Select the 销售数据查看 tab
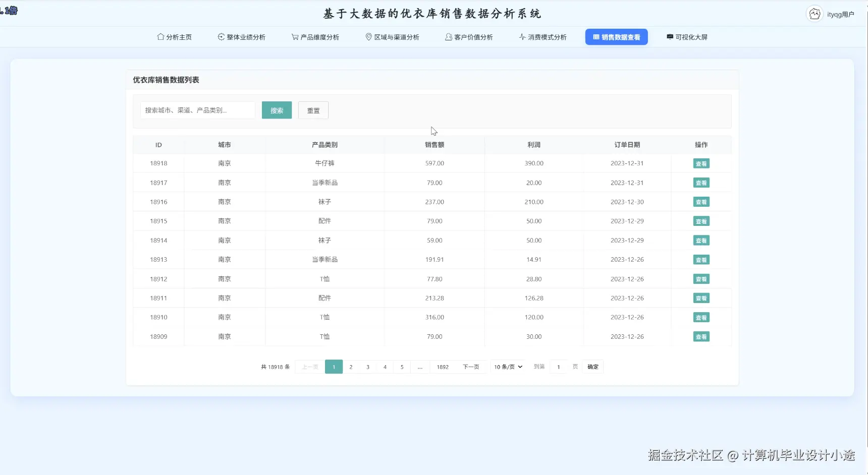 tap(616, 37)
